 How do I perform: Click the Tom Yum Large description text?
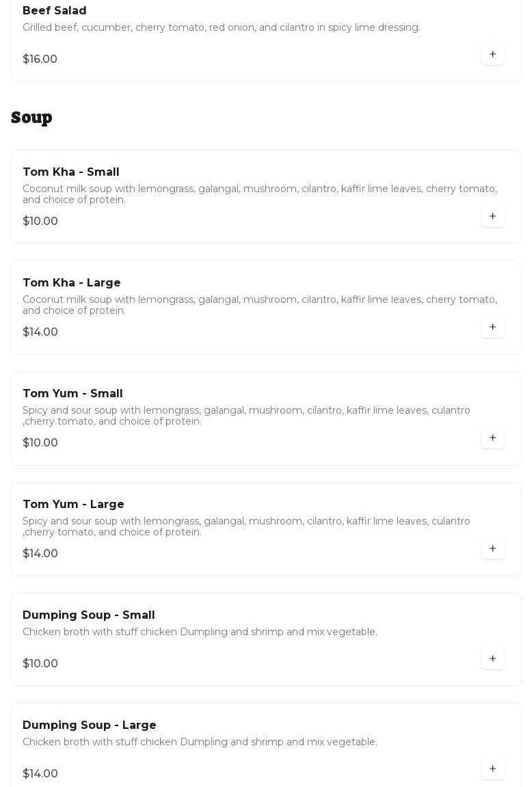pos(246,526)
